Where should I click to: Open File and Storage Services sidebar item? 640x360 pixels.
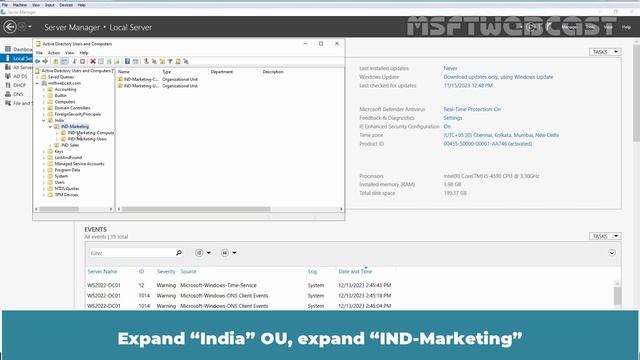click(18, 103)
